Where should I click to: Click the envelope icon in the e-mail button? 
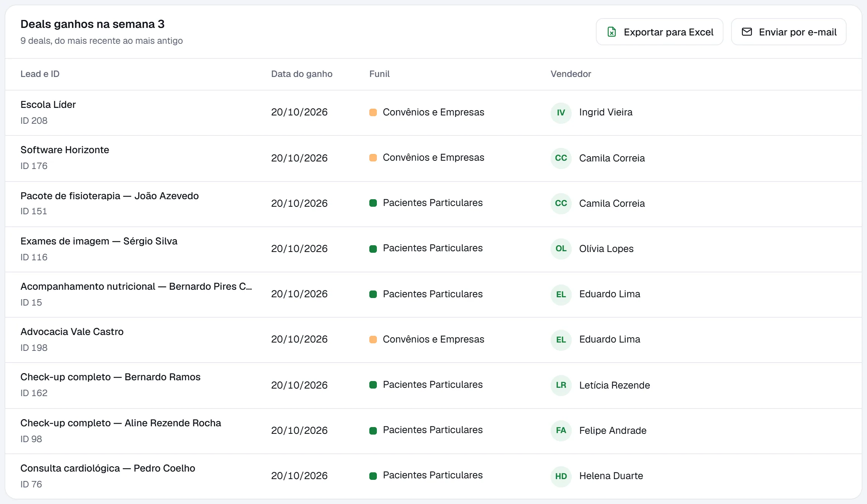pos(747,32)
